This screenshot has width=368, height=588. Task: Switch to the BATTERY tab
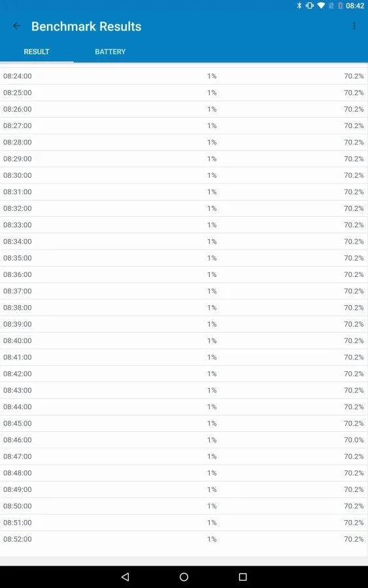(x=110, y=52)
